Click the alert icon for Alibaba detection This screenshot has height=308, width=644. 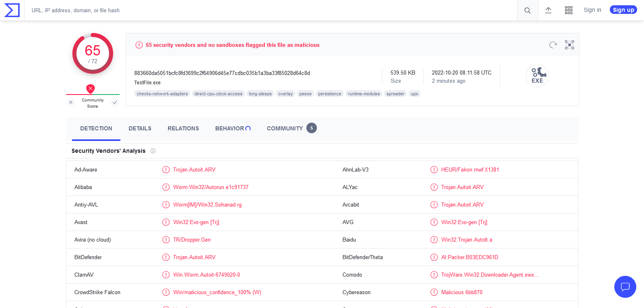click(x=166, y=187)
